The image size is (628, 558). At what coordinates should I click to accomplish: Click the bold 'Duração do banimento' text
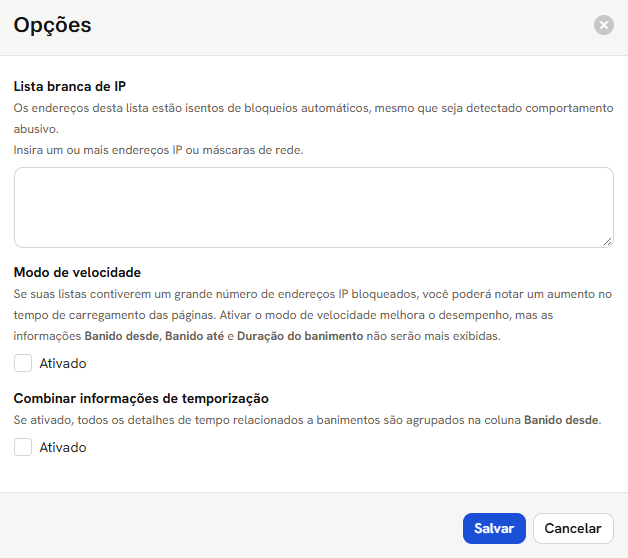300,336
